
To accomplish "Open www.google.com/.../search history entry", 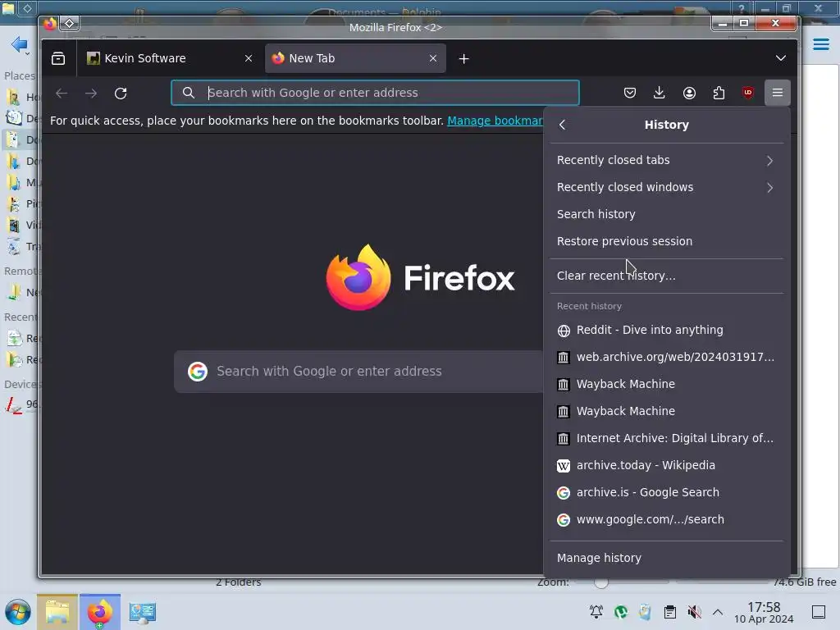I will pos(666,519).
